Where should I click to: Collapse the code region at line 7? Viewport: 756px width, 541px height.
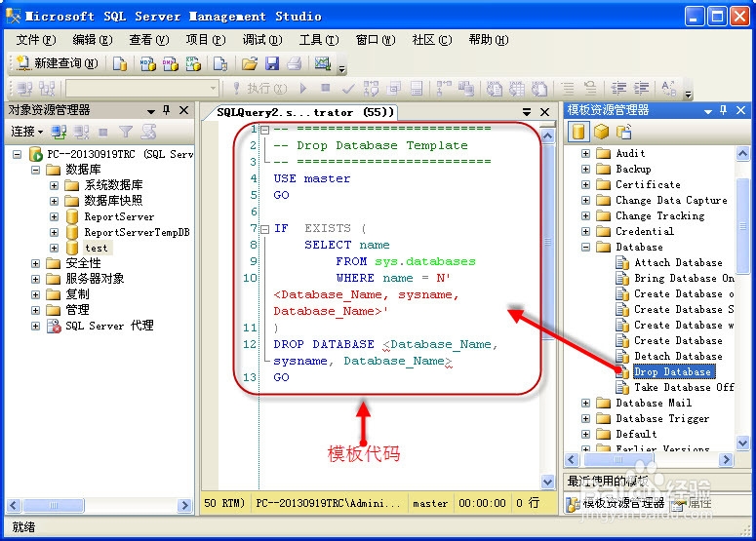264,229
